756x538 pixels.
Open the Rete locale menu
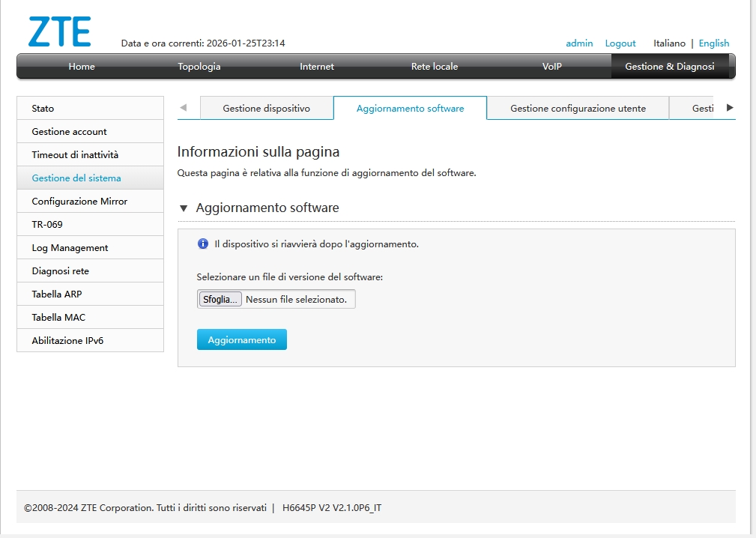click(x=435, y=67)
